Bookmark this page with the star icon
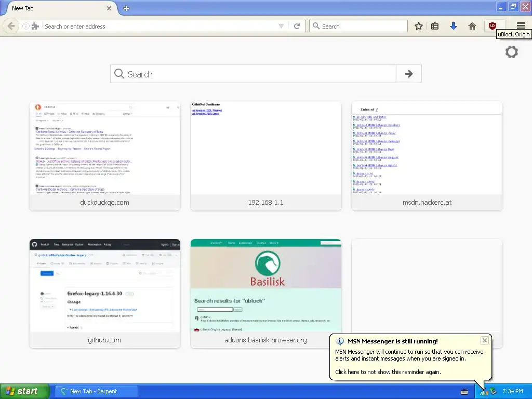532x399 pixels. [x=419, y=26]
